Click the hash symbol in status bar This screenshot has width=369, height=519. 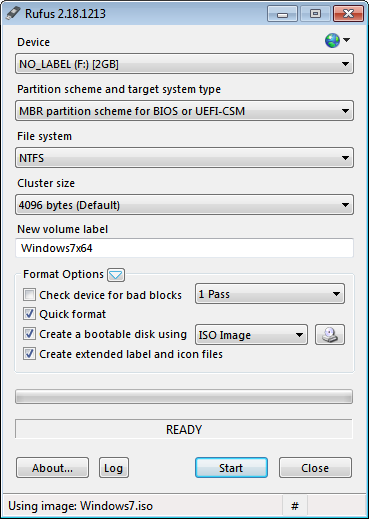click(295, 506)
